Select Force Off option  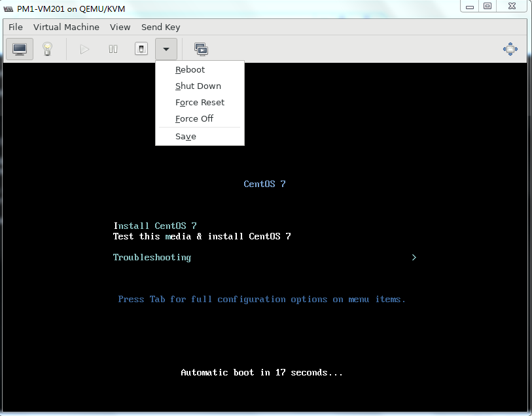coord(200,118)
